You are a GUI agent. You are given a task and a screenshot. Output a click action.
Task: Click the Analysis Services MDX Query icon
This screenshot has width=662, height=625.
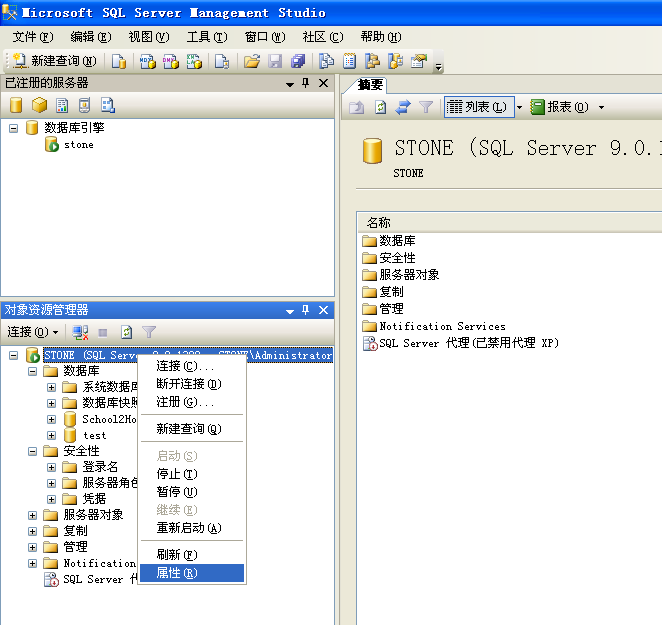[x=148, y=61]
